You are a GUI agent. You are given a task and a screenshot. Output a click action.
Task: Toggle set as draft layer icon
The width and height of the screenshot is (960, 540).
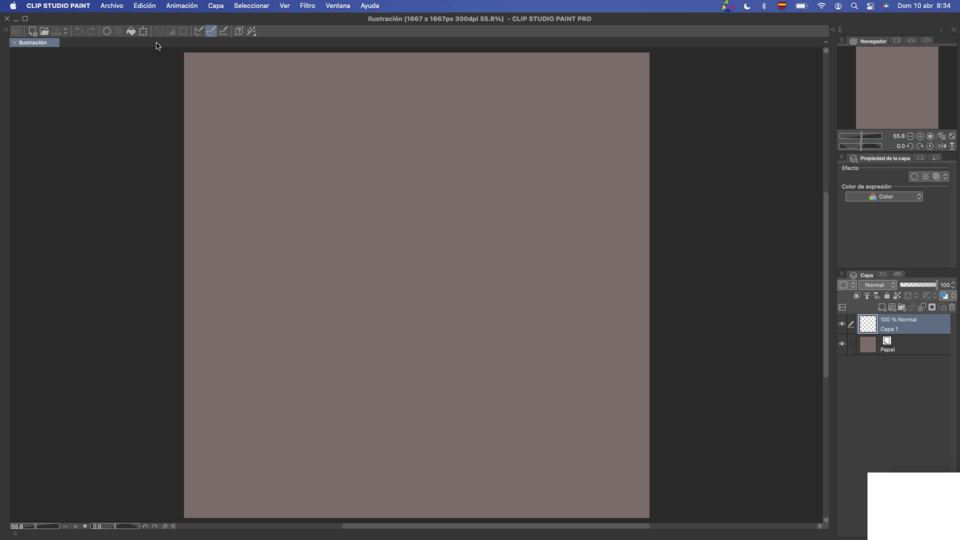[877, 296]
